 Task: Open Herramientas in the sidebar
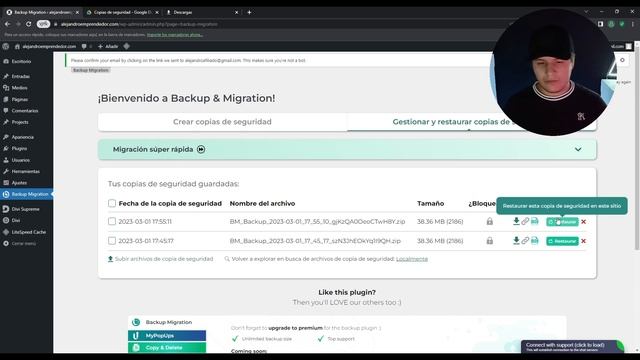tap(26, 171)
